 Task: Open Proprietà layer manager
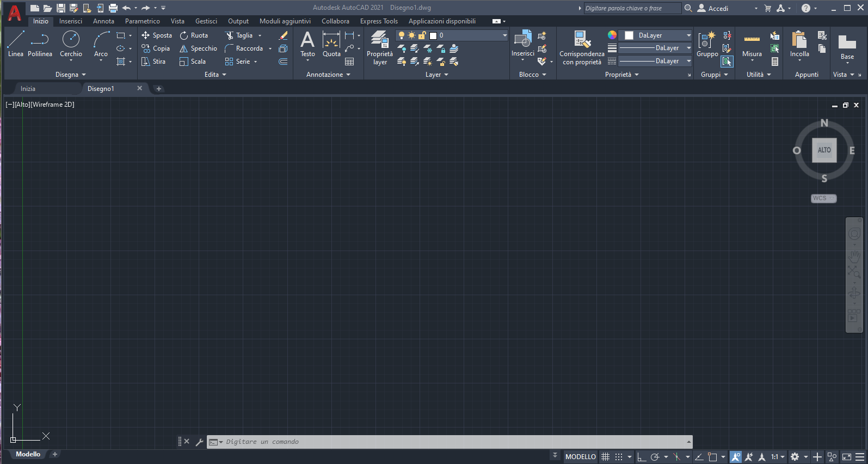[380, 48]
